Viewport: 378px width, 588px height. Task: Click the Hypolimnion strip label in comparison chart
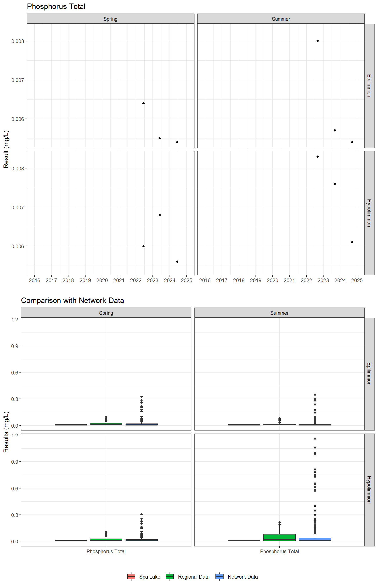click(x=369, y=490)
